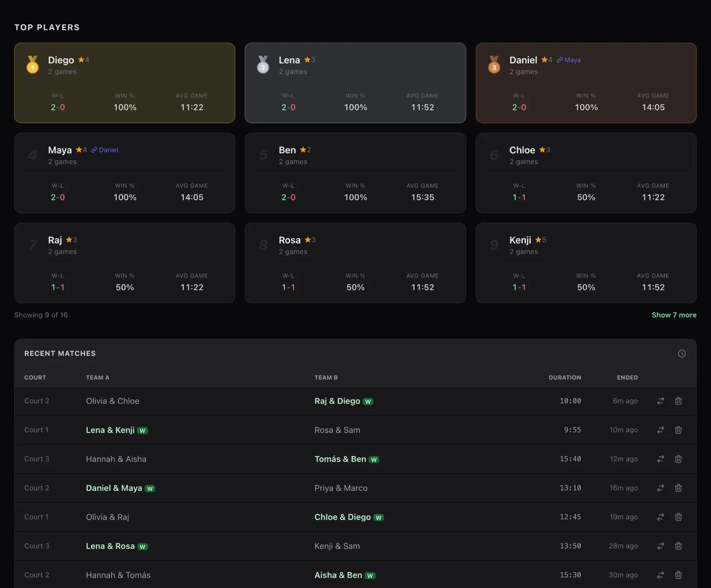This screenshot has height=588, width=711.
Task: Swap icon on Hannah & Aisha match row
Action: point(660,459)
